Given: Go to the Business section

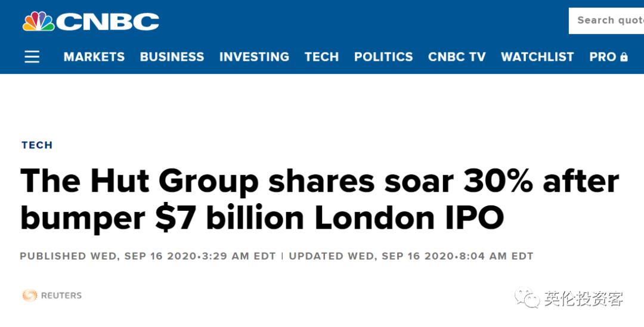Looking at the screenshot, I should click(x=172, y=57).
